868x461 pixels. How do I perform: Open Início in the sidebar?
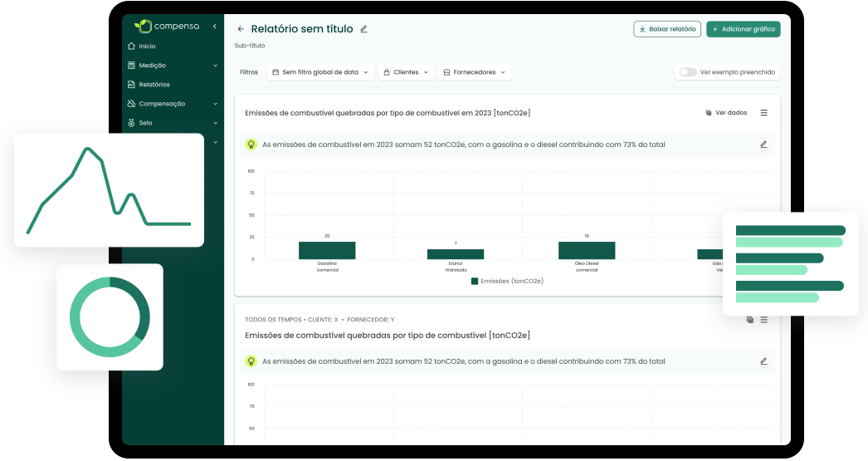pyautogui.click(x=146, y=47)
